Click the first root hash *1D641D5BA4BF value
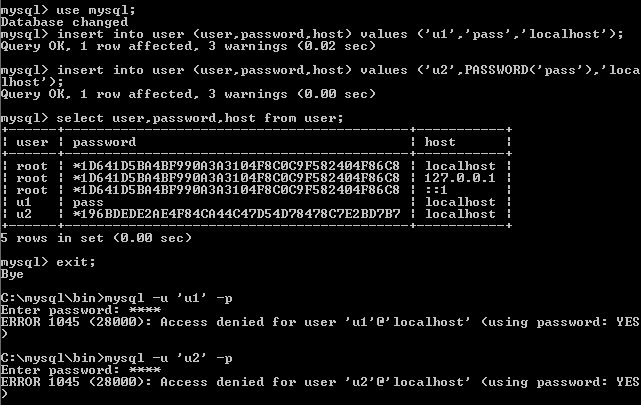 (236, 166)
